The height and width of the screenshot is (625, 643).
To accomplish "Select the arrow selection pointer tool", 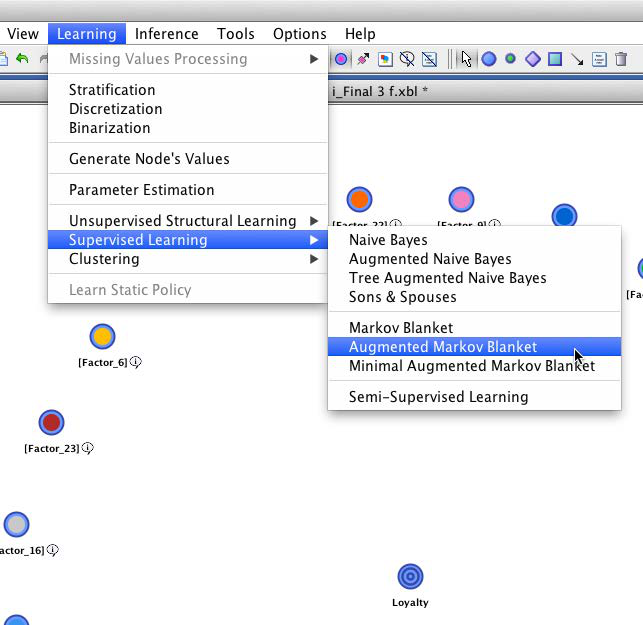I will [466, 59].
